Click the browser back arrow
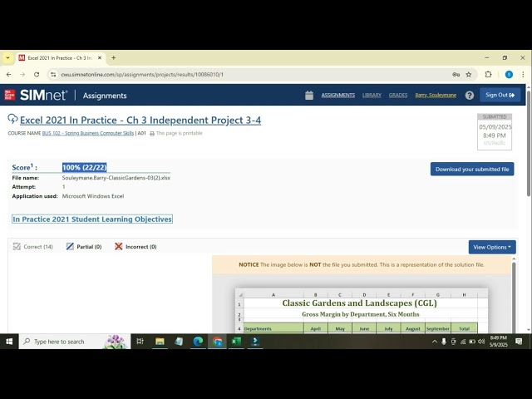Screen dimensions: 532x399 9,74
